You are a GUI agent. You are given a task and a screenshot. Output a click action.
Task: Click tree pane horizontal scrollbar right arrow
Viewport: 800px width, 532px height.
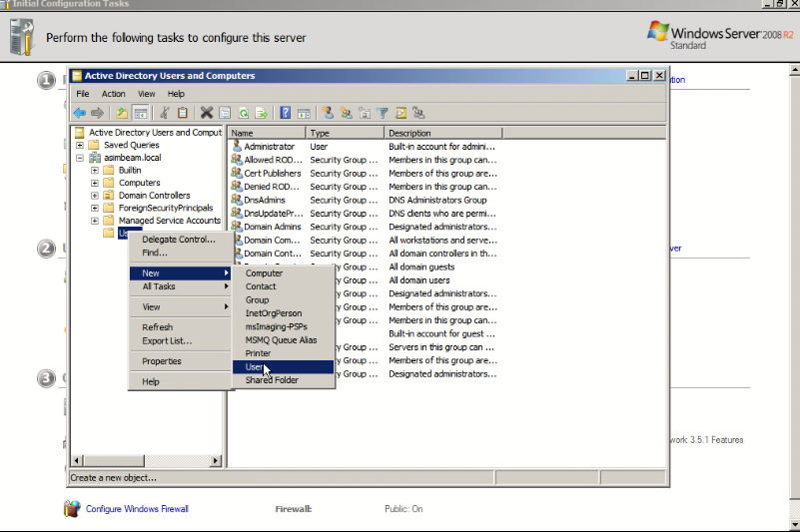pos(216,460)
